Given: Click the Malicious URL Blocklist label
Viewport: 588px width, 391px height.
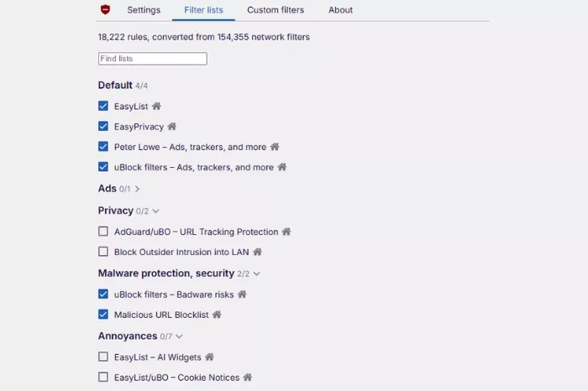Looking at the screenshot, I should 161,315.
